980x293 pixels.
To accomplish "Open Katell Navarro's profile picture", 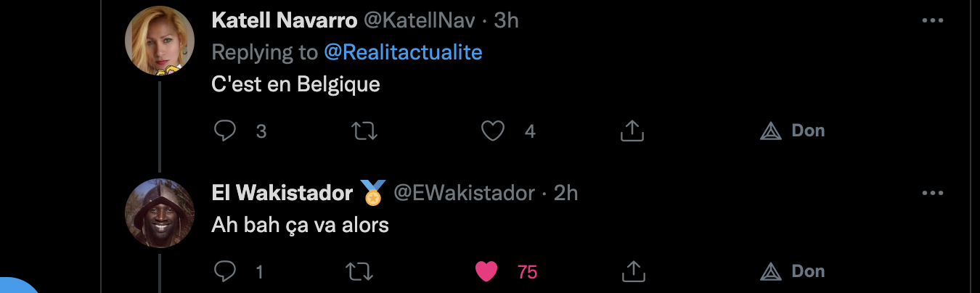I will click(160, 41).
